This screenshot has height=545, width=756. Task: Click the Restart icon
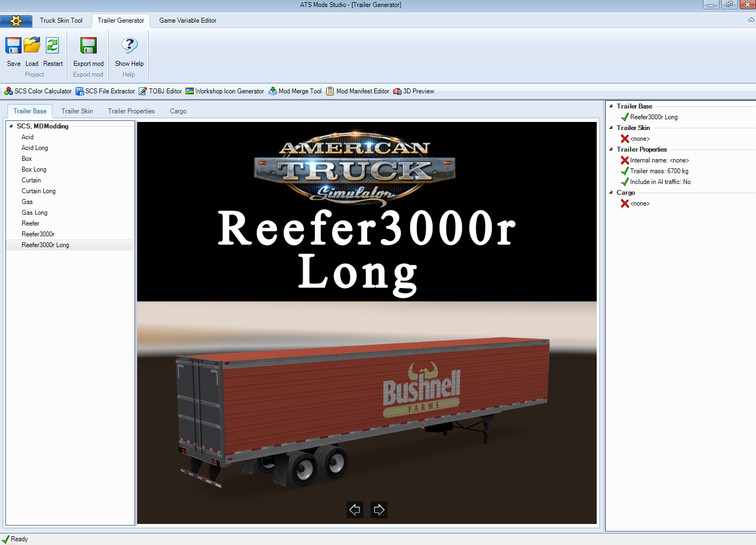(x=52, y=45)
